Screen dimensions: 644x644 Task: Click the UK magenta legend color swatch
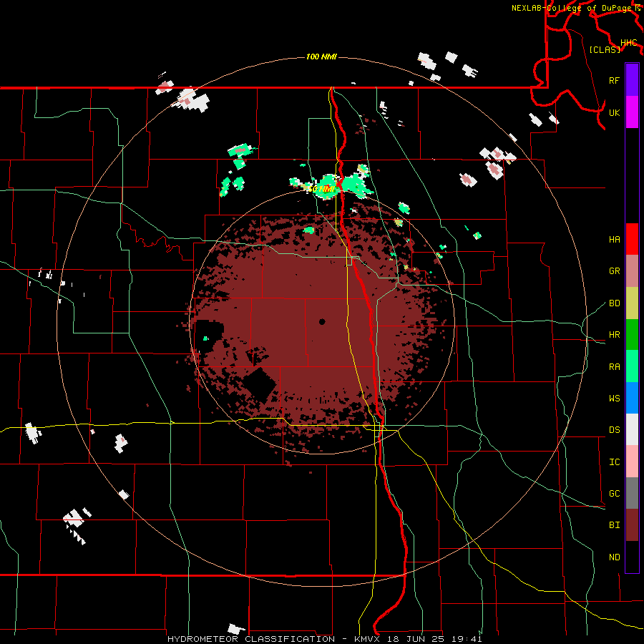coord(632,112)
